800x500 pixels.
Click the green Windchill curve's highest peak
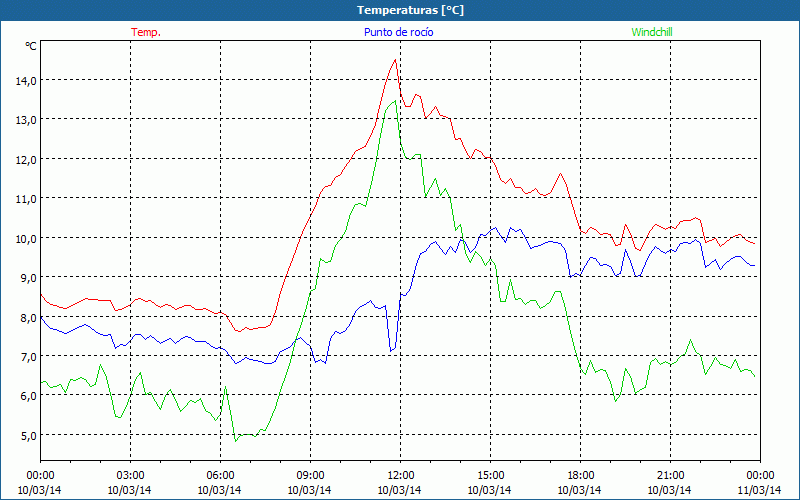395,101
